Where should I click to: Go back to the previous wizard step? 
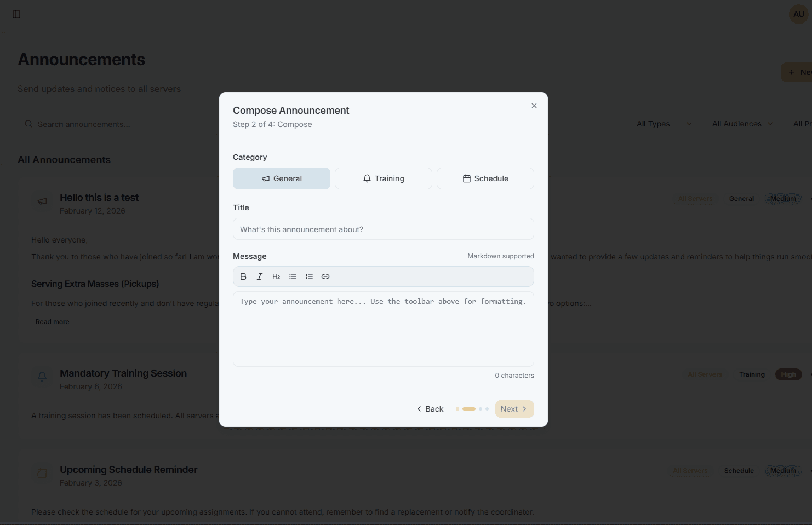[x=430, y=408]
